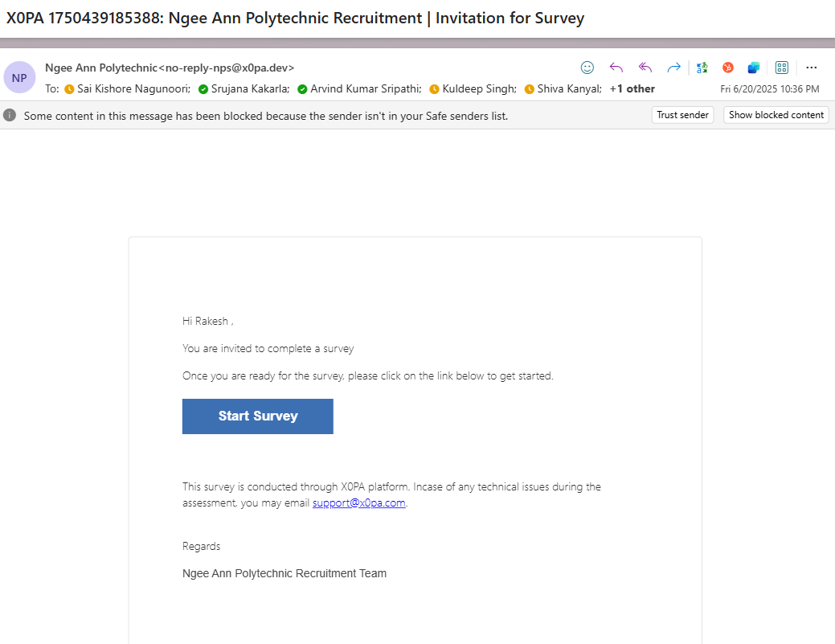The width and height of the screenshot is (835, 644).
Task: Click the sender name Ngee Ann Polytechnic
Action: (101, 68)
